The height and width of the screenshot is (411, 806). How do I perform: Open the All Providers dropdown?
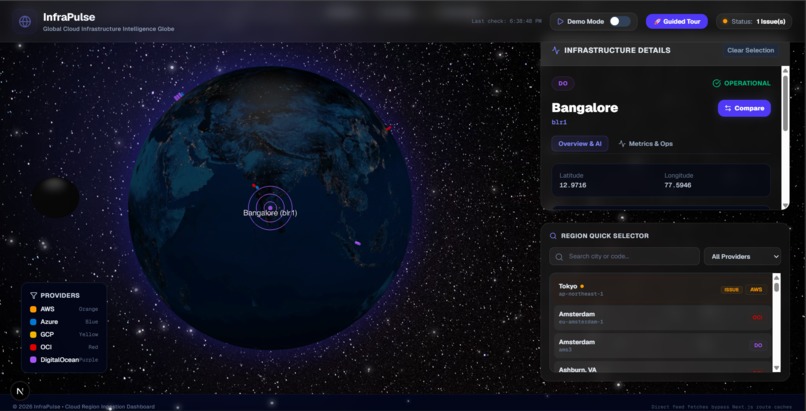(742, 256)
